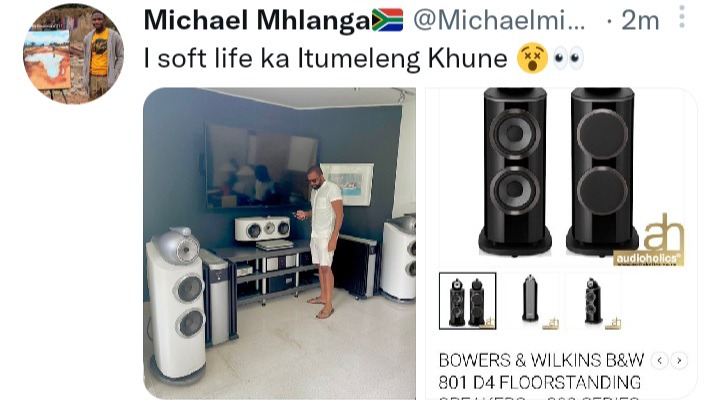Open the tweet's three-dot more options menu
The width and height of the screenshot is (720, 403).
coord(682,17)
